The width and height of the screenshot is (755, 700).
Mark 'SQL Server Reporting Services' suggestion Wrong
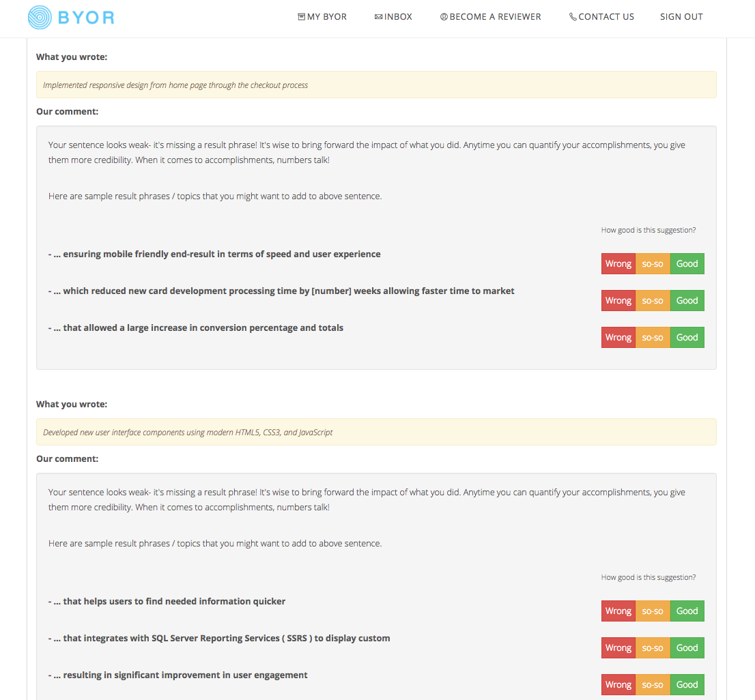[x=618, y=648]
